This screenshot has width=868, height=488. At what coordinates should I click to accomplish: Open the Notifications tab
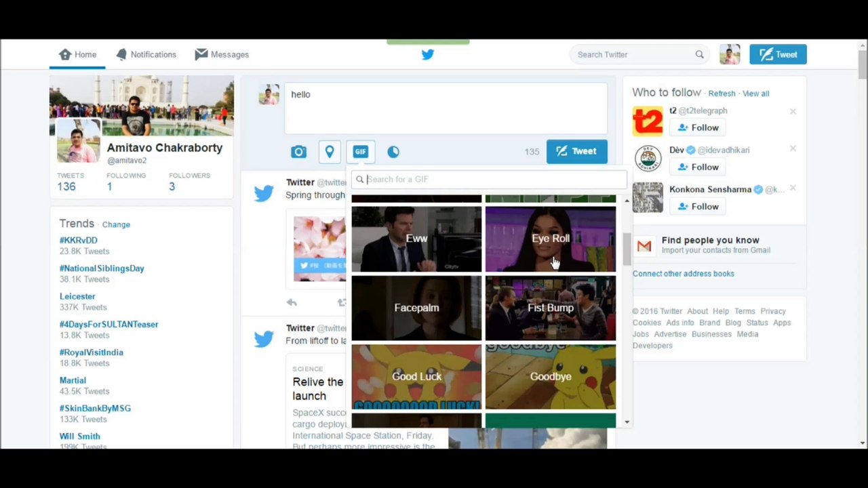tap(146, 54)
